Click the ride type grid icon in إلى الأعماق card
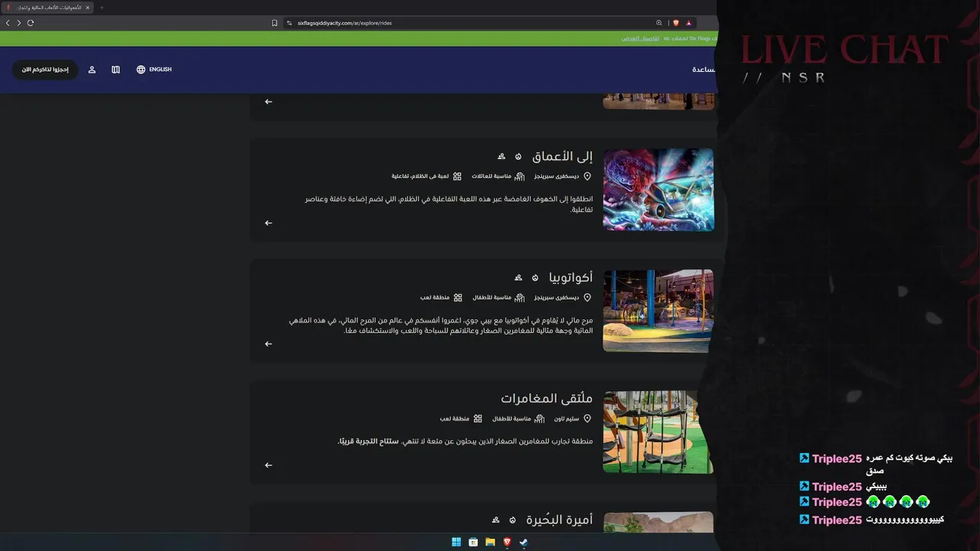Image resolution: width=980 pixels, height=551 pixels. coord(457,176)
